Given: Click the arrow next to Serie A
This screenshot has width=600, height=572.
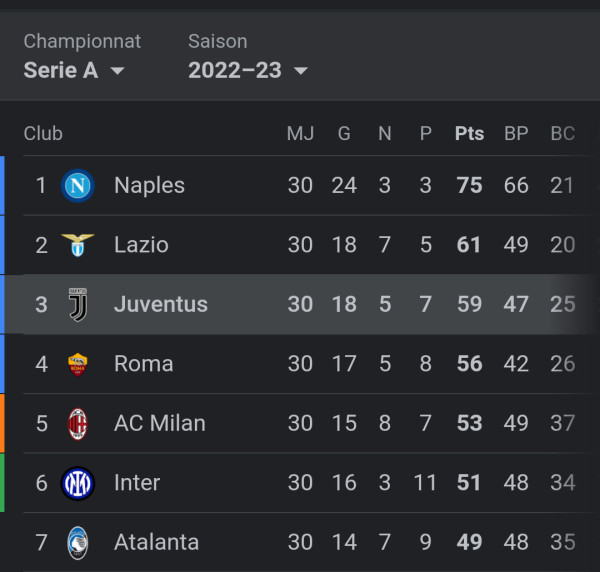Looking at the screenshot, I should click(x=117, y=71).
